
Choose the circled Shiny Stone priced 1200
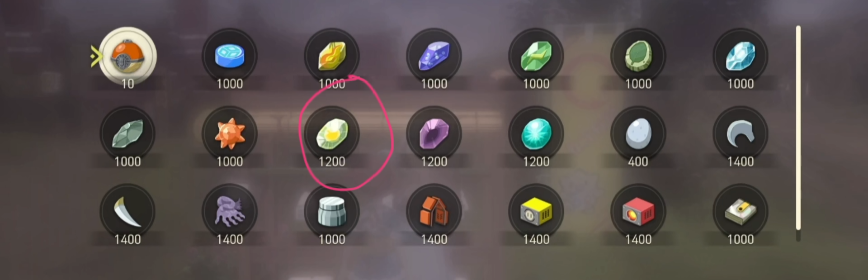(332, 134)
